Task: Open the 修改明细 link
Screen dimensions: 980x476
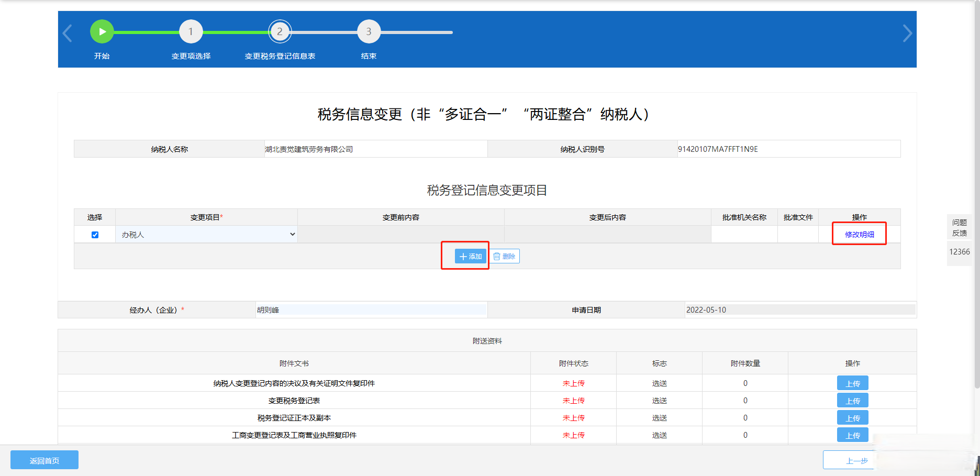Action: 859,235
